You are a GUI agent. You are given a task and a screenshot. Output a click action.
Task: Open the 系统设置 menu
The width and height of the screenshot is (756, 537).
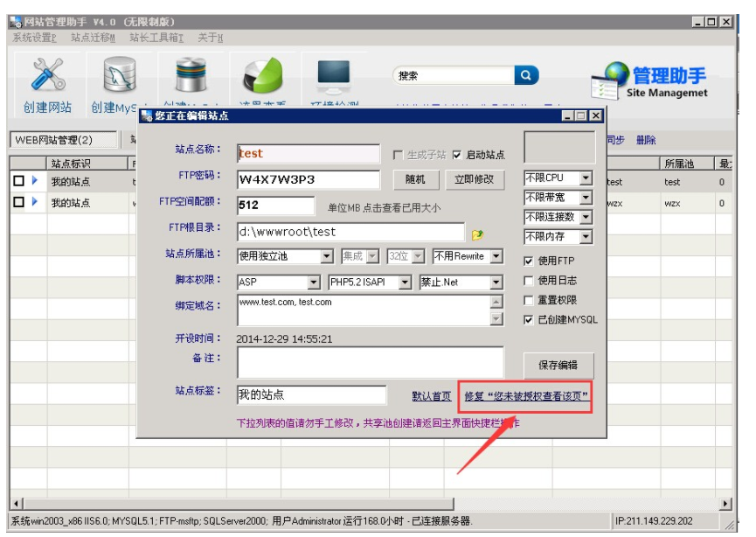point(34,38)
